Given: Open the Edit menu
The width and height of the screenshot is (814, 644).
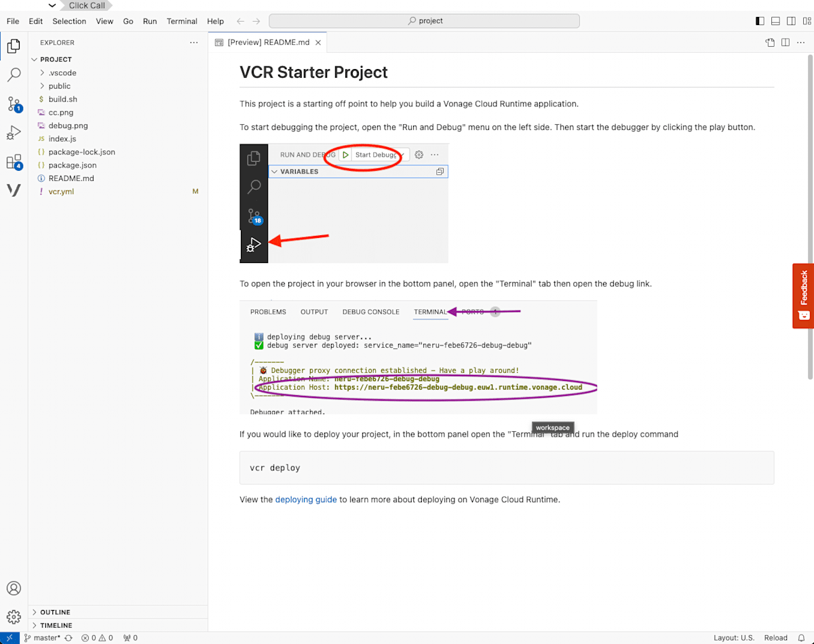Looking at the screenshot, I should pos(36,21).
